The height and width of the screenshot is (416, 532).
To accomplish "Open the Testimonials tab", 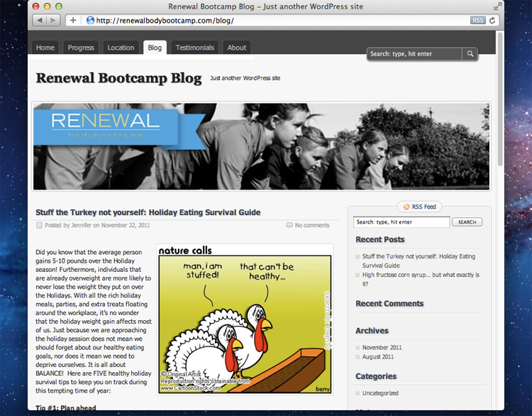I will click(194, 48).
